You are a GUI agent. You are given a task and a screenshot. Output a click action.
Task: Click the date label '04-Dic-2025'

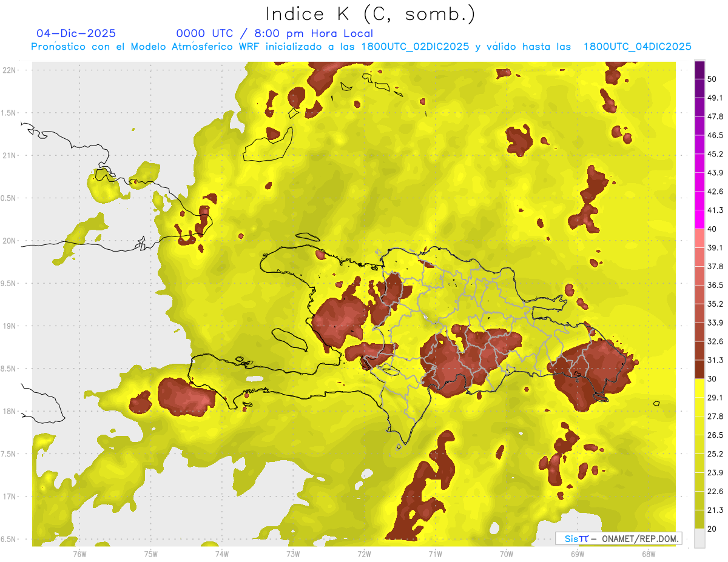[x=76, y=33]
